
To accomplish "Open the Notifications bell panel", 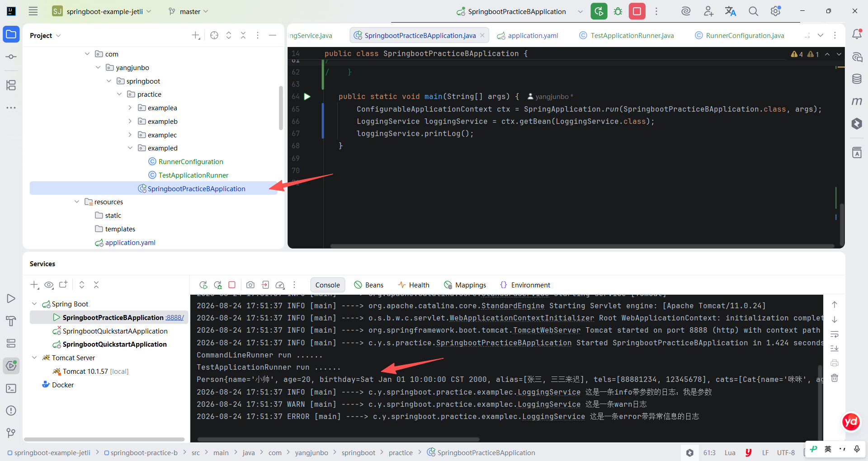I will 857,34.
